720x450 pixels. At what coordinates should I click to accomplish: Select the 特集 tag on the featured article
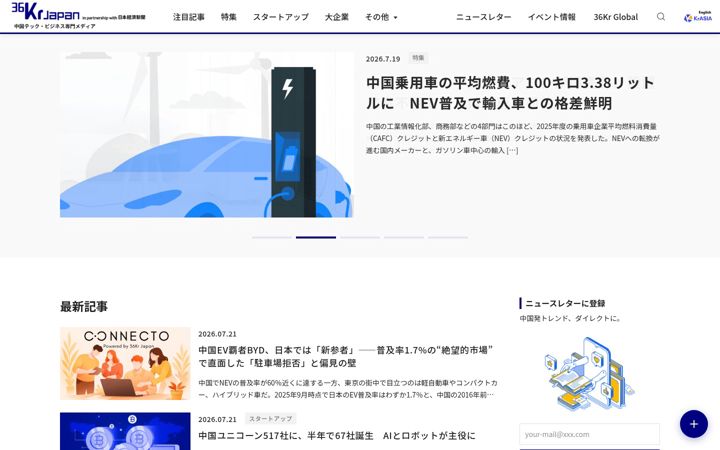point(418,58)
